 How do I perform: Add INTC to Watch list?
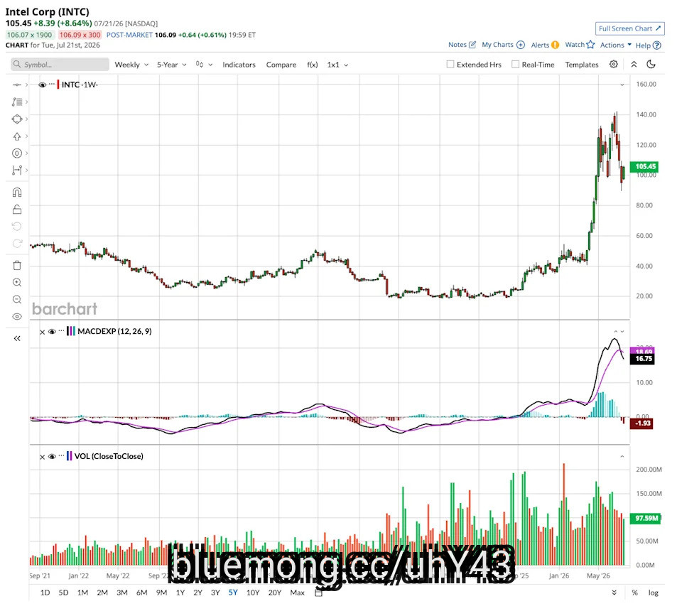[580, 44]
